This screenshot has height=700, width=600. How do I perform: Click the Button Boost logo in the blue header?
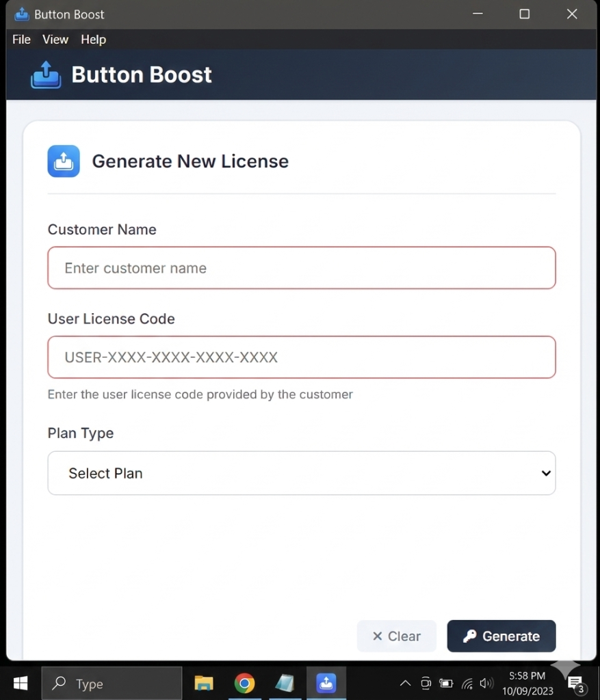click(45, 74)
